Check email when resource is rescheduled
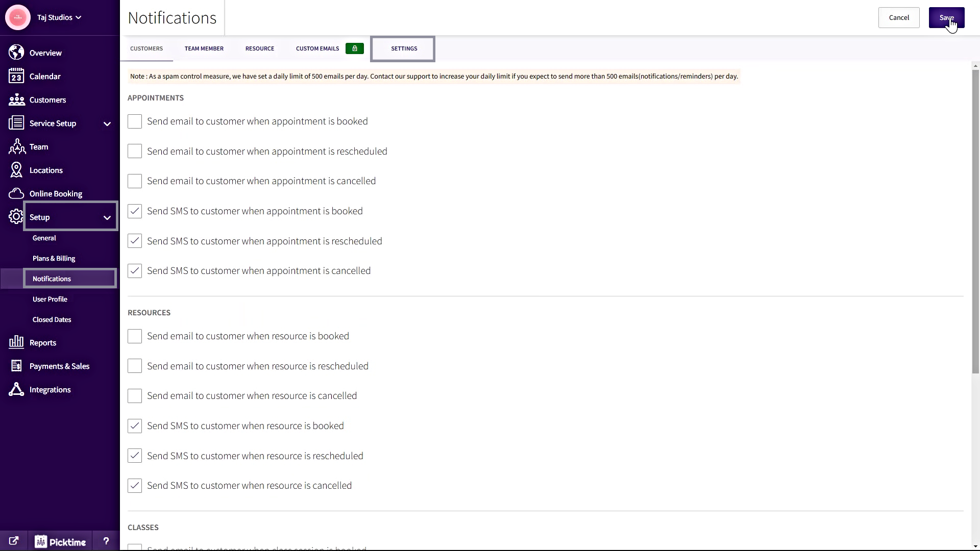Screen dimensions: 980x551 (x=135, y=366)
